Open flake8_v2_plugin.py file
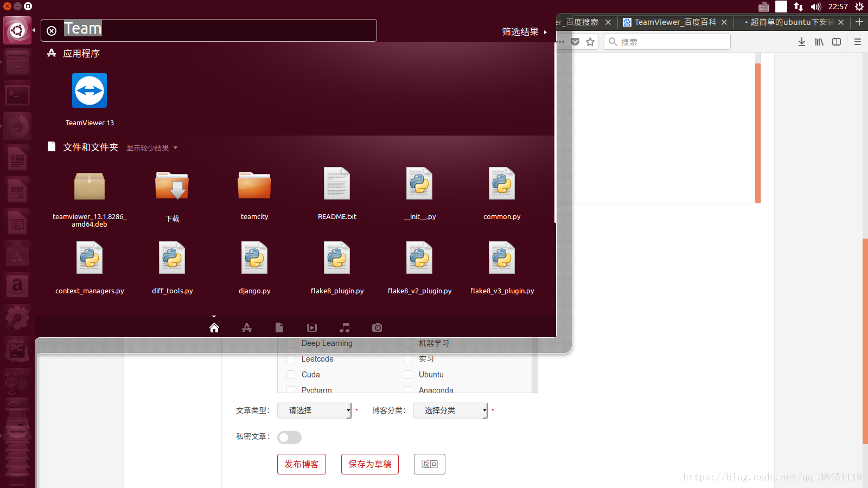This screenshot has width=868, height=488. [419, 258]
